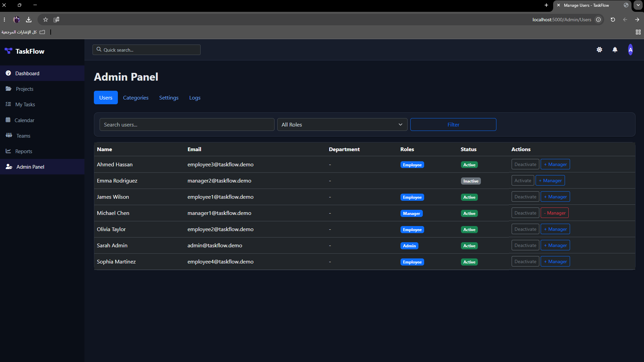Remove Manager role from Michael Chen
This screenshot has height=362, width=644.
click(555, 213)
